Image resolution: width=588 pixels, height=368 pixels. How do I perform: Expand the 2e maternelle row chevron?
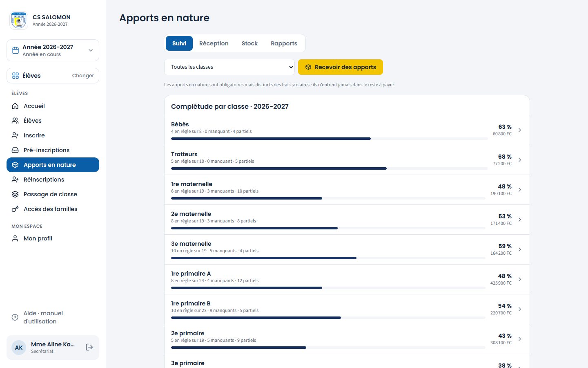point(520,220)
